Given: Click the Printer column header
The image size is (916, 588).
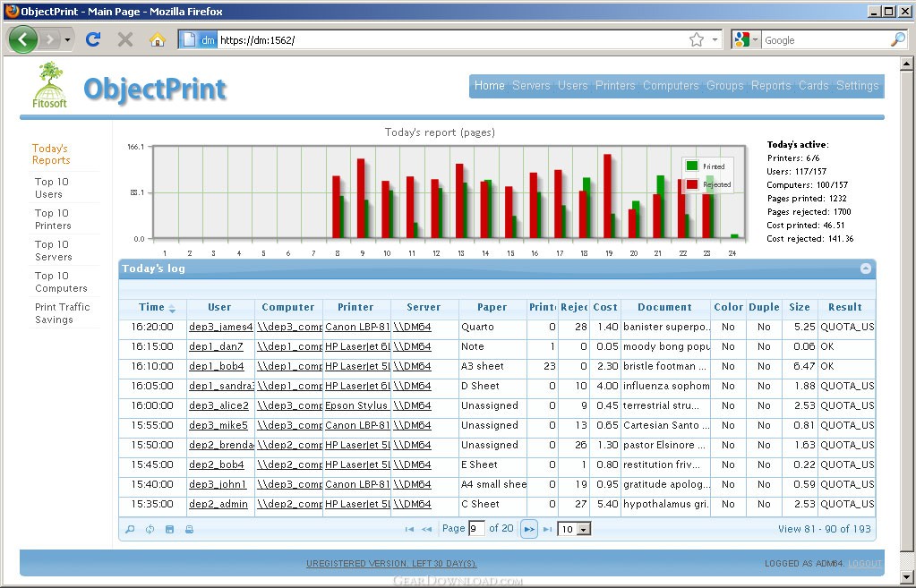Looking at the screenshot, I should click(355, 308).
